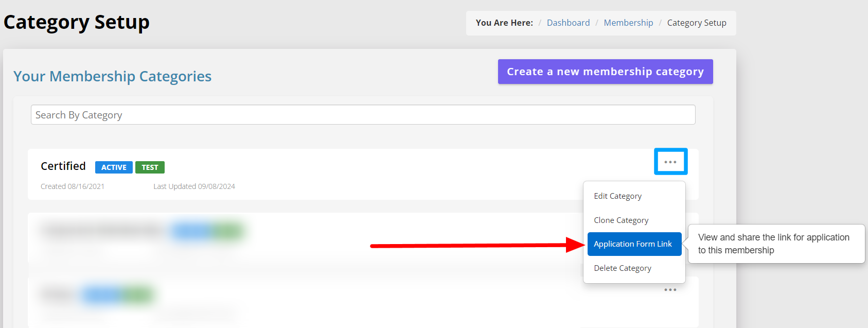Click the Last Updated 09/08/2024 text
This screenshot has height=328, width=868.
tap(194, 186)
